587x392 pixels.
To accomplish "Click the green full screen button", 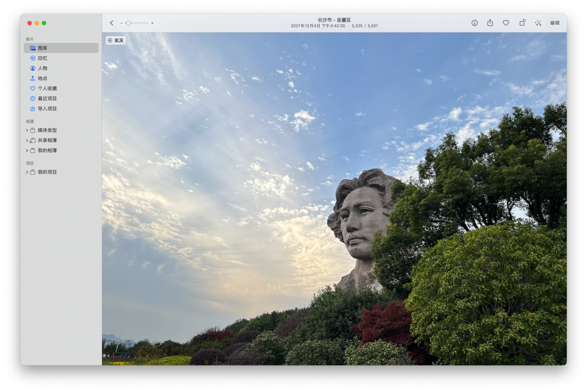I will pyautogui.click(x=44, y=23).
